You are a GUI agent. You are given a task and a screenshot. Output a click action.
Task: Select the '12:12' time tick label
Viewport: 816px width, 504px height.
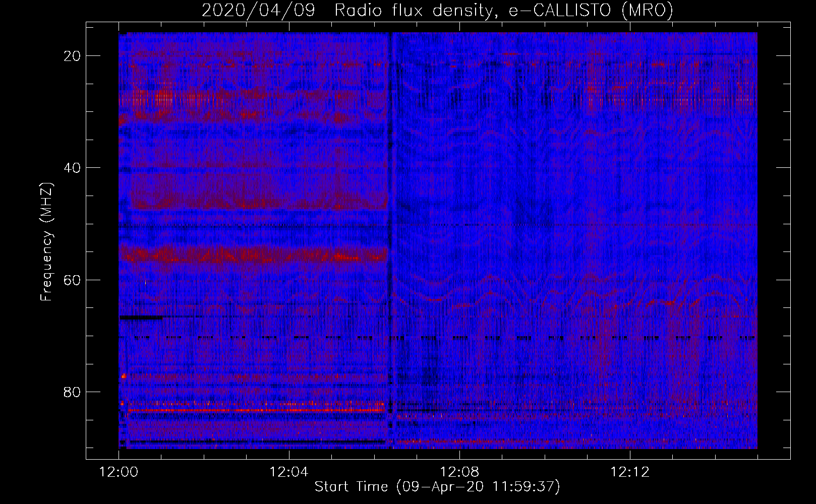click(x=630, y=472)
